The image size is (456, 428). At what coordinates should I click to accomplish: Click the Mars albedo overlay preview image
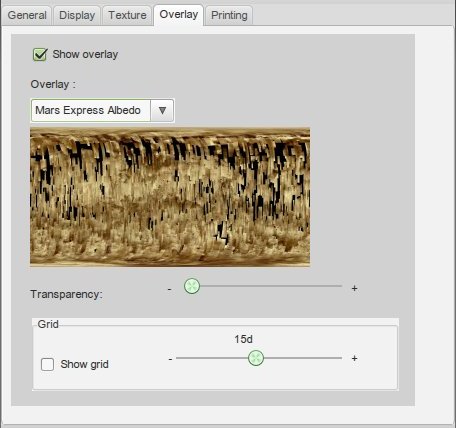pos(170,197)
